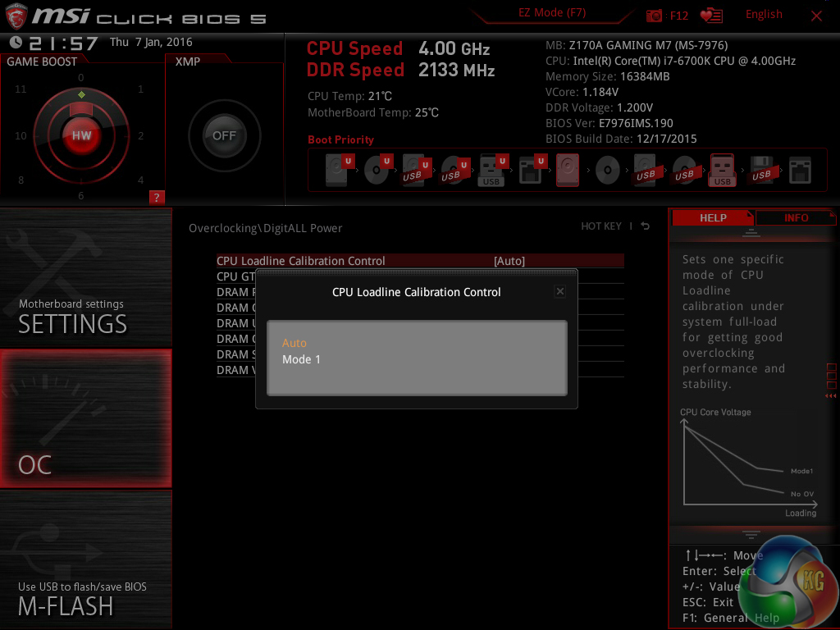Open the SETTINGS motherboard section

(x=85, y=278)
